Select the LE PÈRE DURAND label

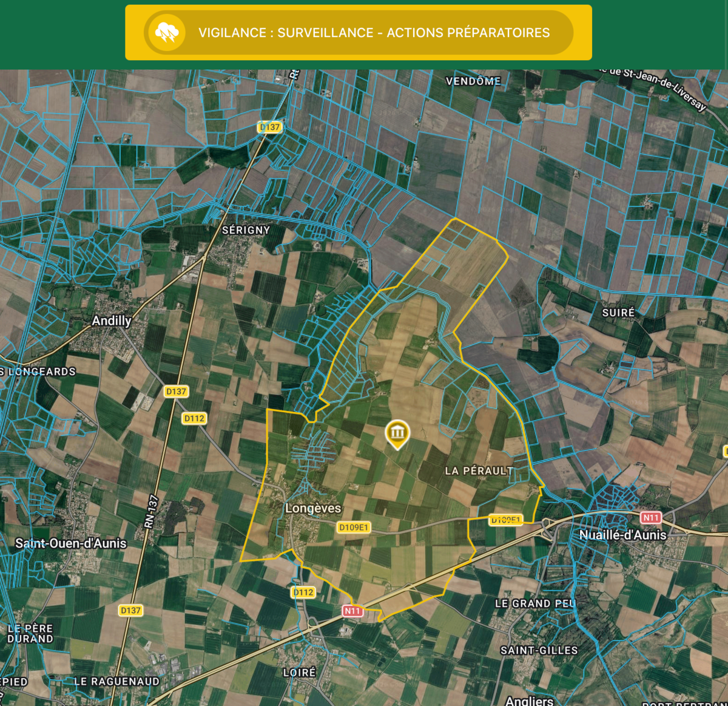click(30, 633)
